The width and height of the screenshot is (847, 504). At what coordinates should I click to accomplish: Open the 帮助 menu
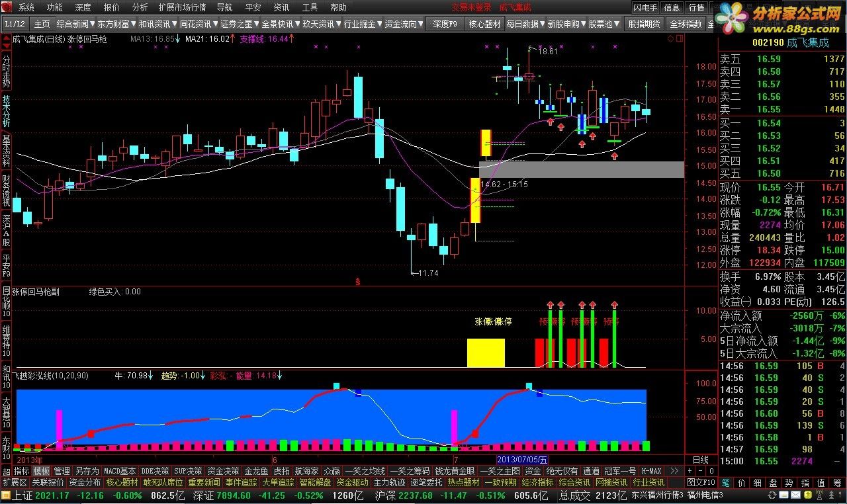[338, 8]
